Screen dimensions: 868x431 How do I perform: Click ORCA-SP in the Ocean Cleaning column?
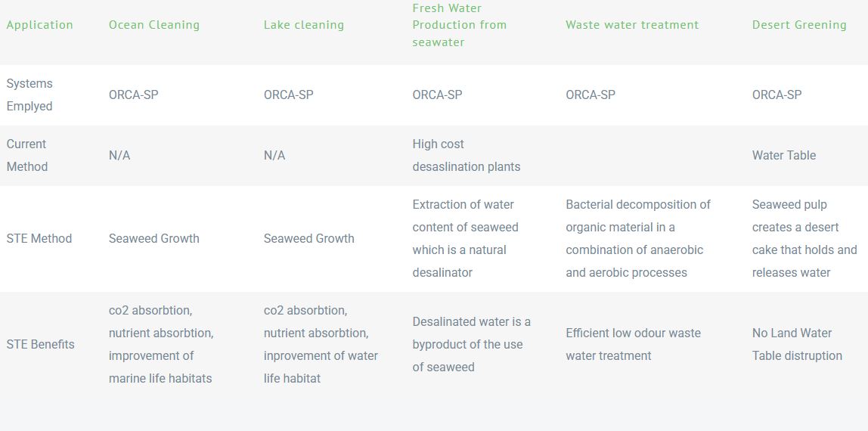click(x=134, y=95)
